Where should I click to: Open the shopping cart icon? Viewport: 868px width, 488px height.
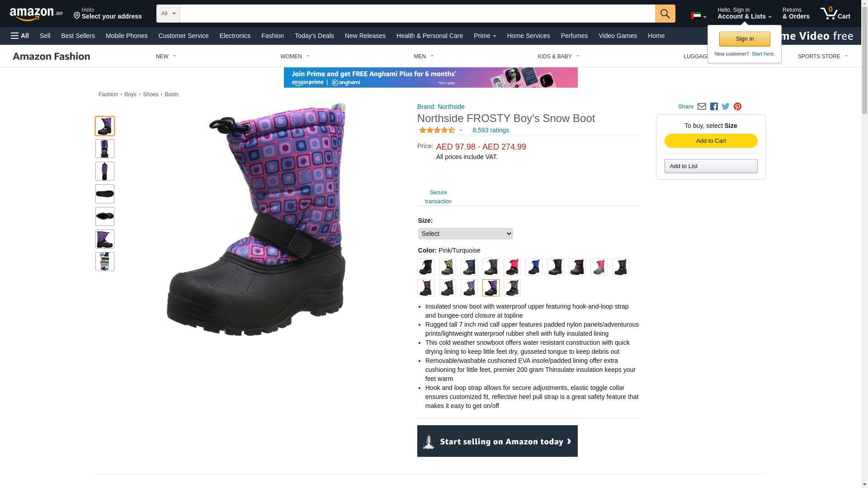click(x=835, y=13)
